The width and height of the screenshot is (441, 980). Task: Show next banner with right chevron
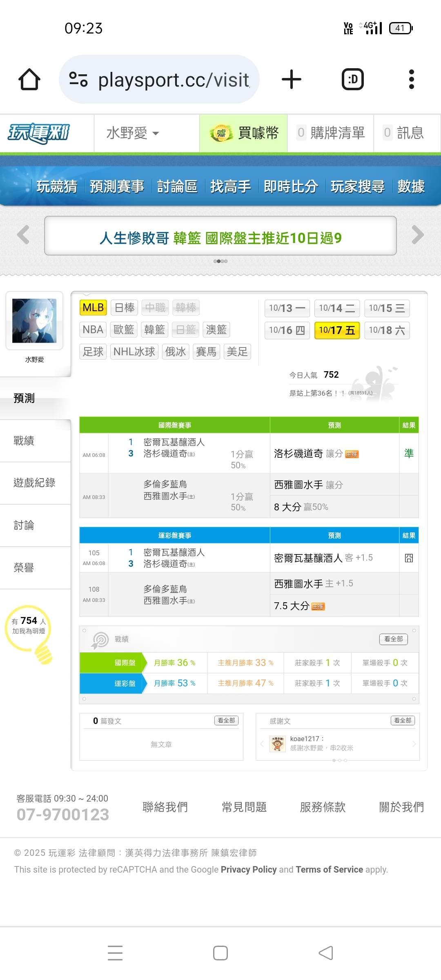(417, 235)
